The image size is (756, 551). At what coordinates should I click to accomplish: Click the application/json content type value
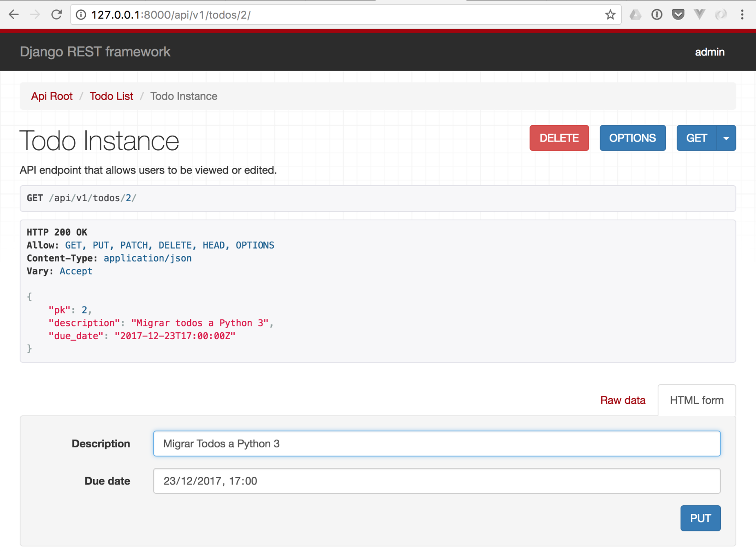tap(148, 258)
